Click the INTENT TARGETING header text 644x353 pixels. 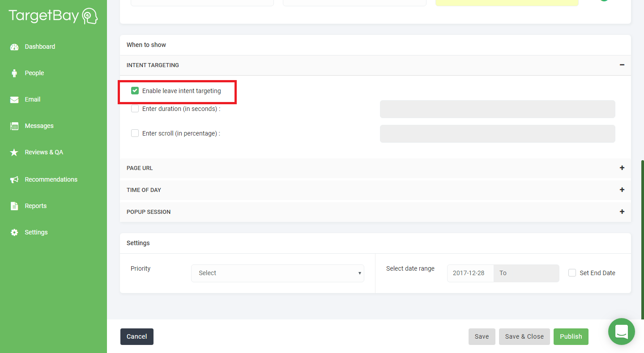(153, 65)
